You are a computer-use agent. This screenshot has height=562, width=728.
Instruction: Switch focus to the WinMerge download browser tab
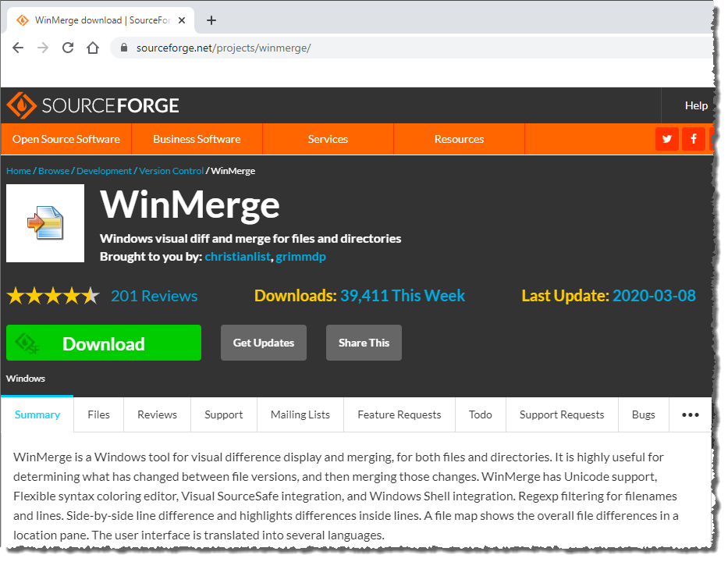[101, 21]
